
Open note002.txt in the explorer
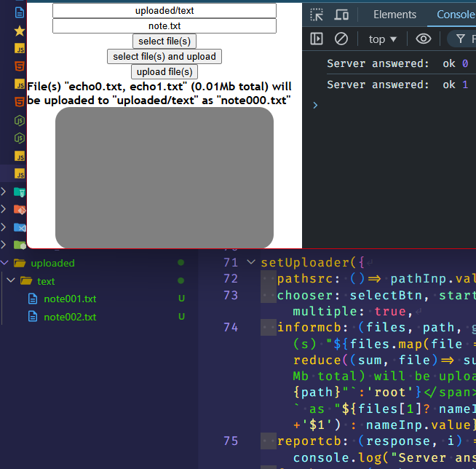point(70,317)
